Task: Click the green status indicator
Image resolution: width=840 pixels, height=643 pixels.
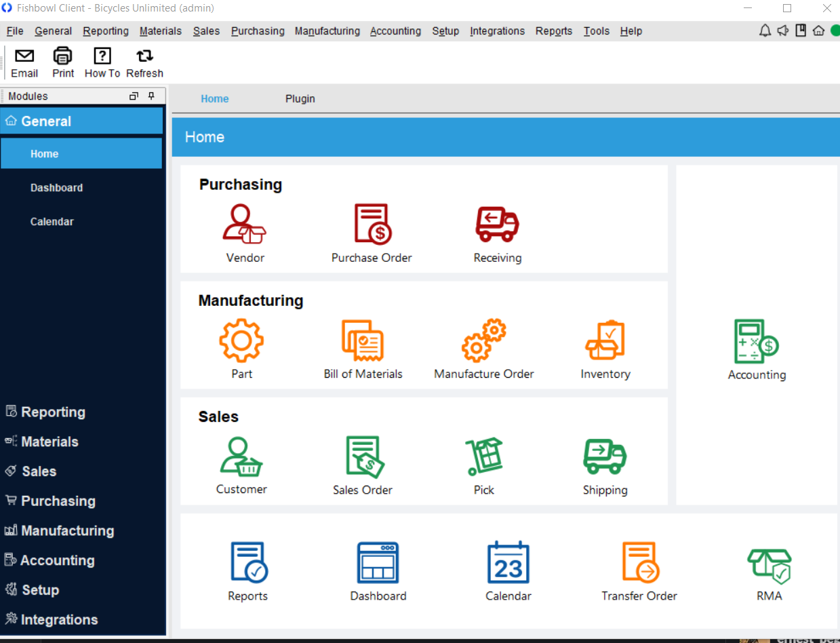Action: click(x=835, y=31)
